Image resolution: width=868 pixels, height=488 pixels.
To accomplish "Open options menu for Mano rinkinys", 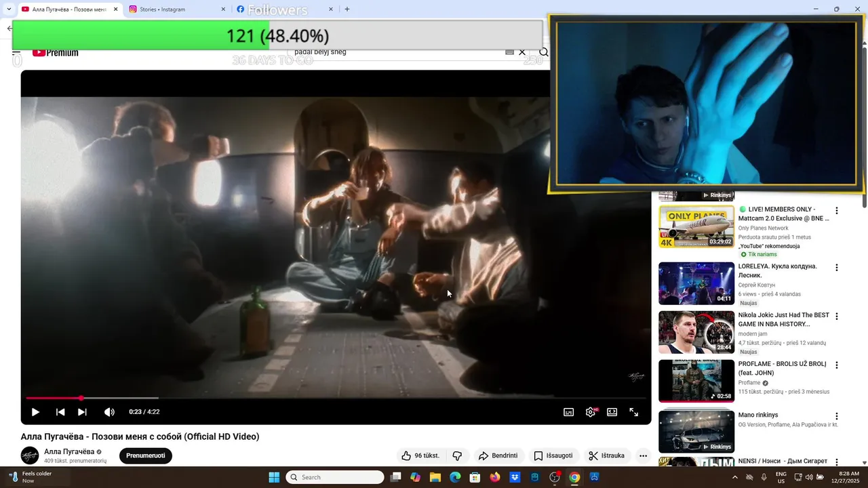I will (836, 416).
